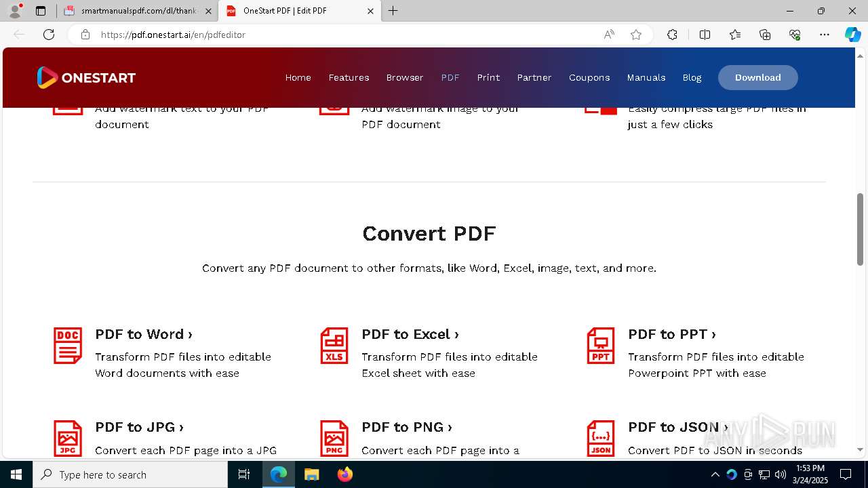Open the Collections panel

click(765, 35)
